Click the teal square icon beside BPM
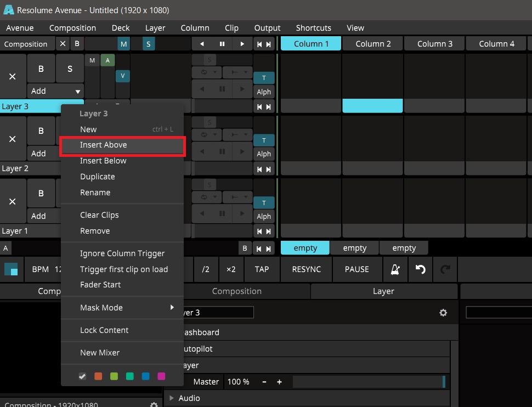This screenshot has width=532, height=407. pos(11,269)
